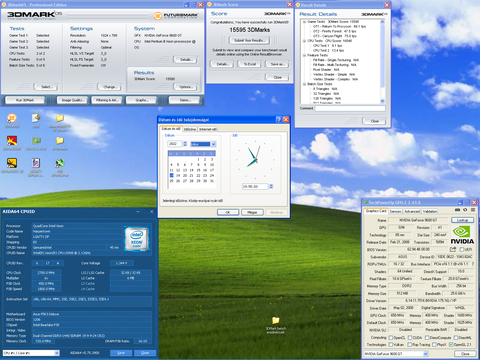Switch to the Sensors tab in GPU-Z
The height and width of the screenshot is (360, 480).
tap(395, 211)
